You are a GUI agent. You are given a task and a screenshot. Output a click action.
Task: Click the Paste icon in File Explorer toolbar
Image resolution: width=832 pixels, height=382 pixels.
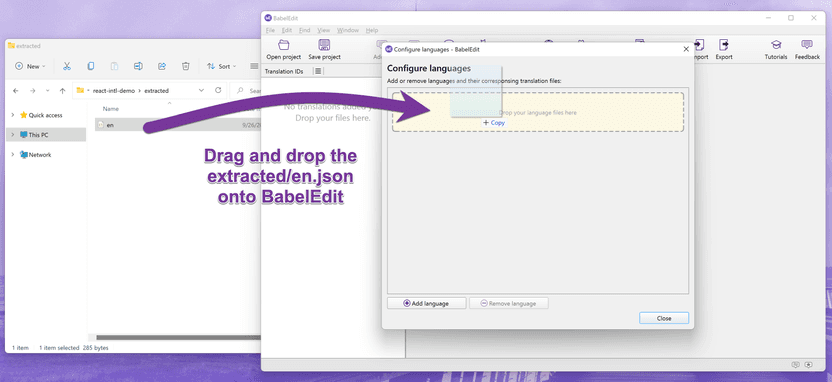114,66
